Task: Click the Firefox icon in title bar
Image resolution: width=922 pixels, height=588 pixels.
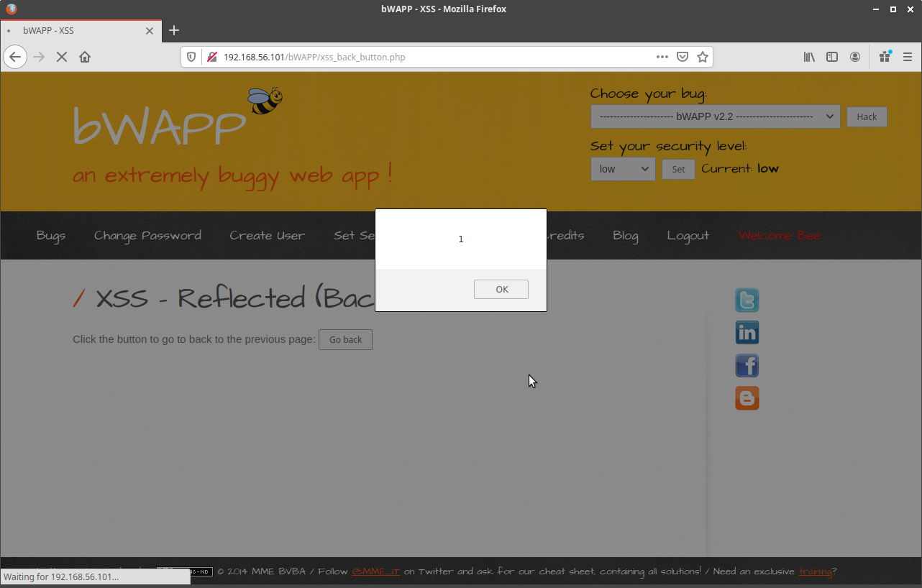Action: point(11,9)
